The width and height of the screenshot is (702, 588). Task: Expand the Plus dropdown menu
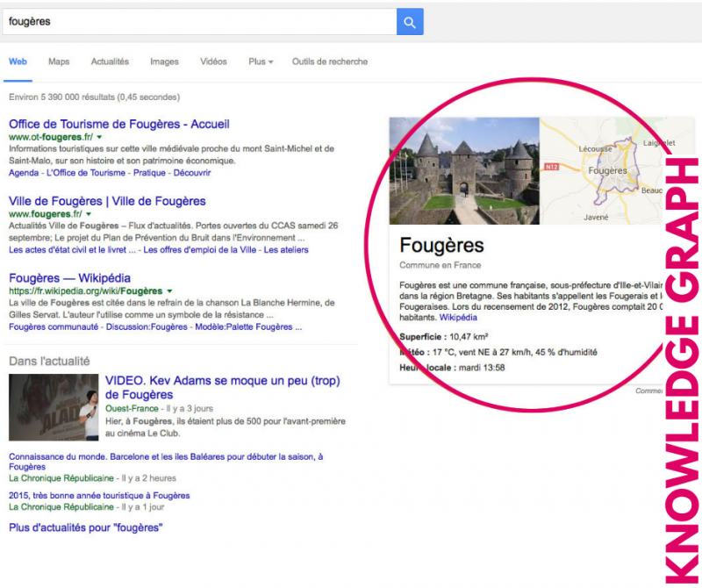(261, 61)
